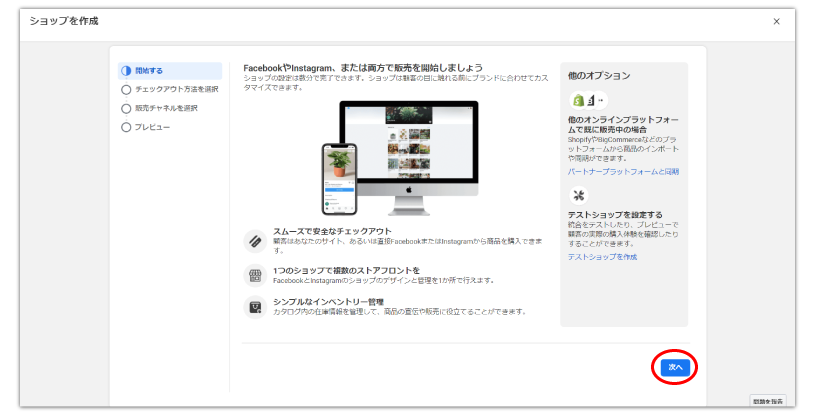The image size is (820, 416).
Task: Open the パートナープラットフォームと同期 link
Action: (623, 172)
